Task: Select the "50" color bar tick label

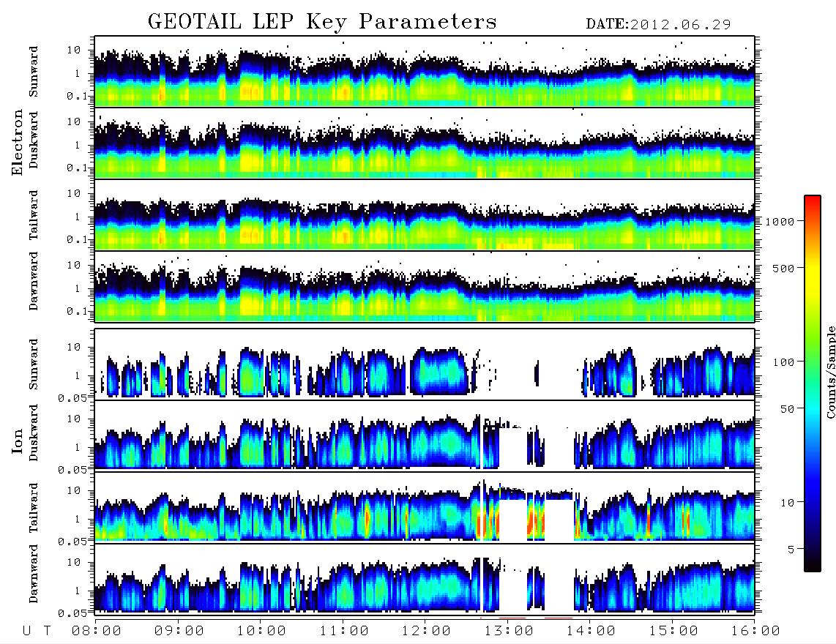Action: [x=787, y=409]
